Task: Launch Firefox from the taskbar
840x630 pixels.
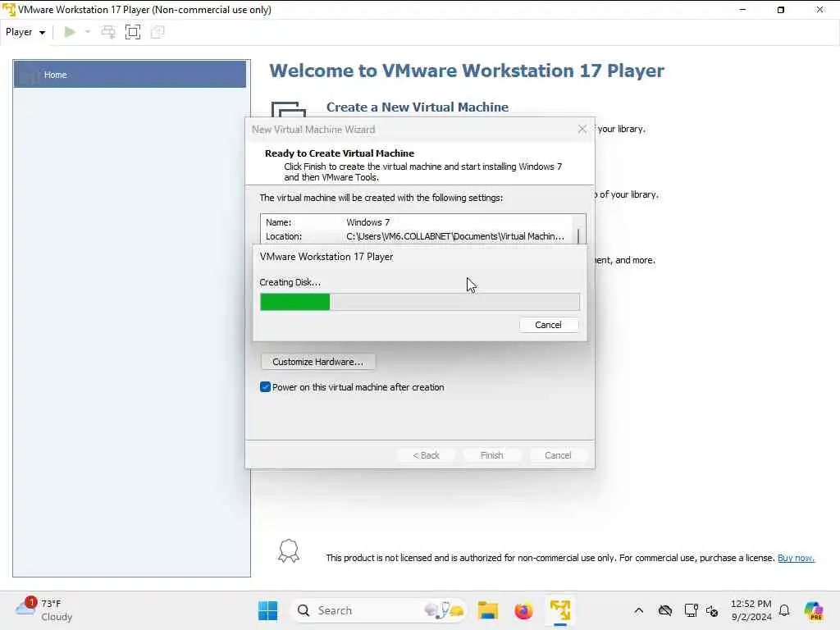Action: (523, 610)
